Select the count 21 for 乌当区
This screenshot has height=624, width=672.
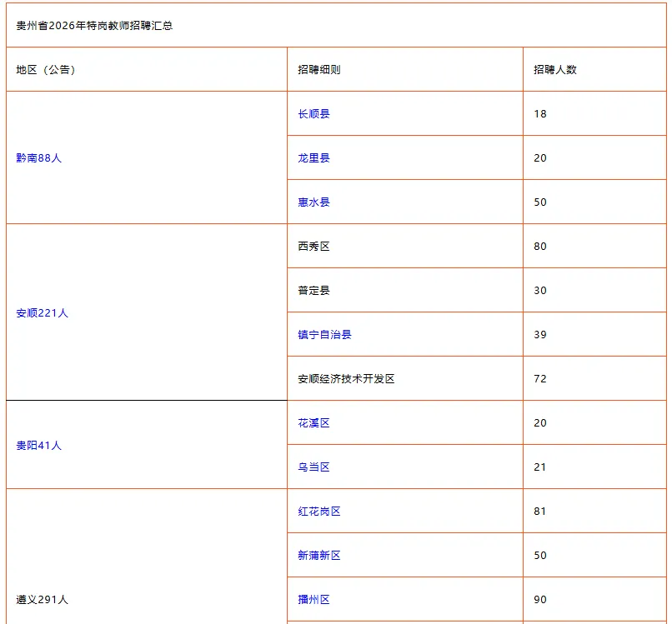coord(540,467)
